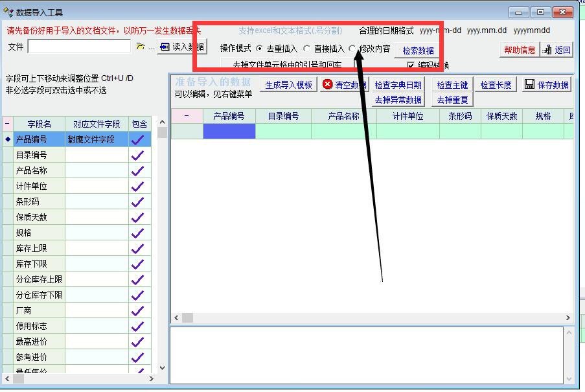Toggle the include checkmark for 目录编号

[x=137, y=156]
